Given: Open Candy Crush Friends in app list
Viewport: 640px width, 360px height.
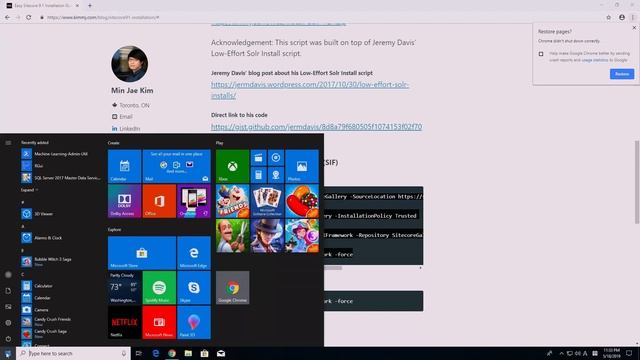Looking at the screenshot, I should pos(61,321).
